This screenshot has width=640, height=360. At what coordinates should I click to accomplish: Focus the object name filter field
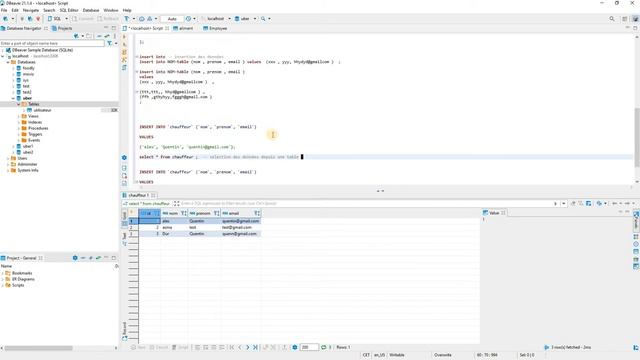52,43
